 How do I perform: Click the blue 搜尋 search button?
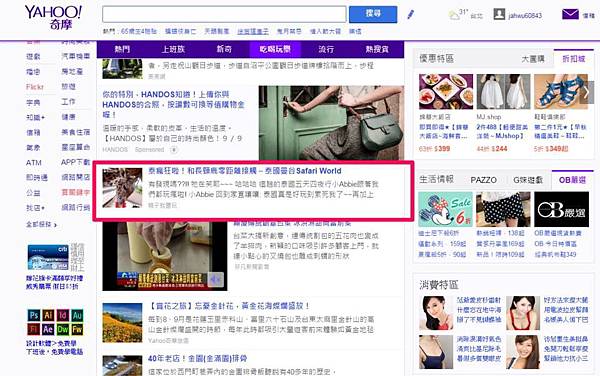point(373,14)
